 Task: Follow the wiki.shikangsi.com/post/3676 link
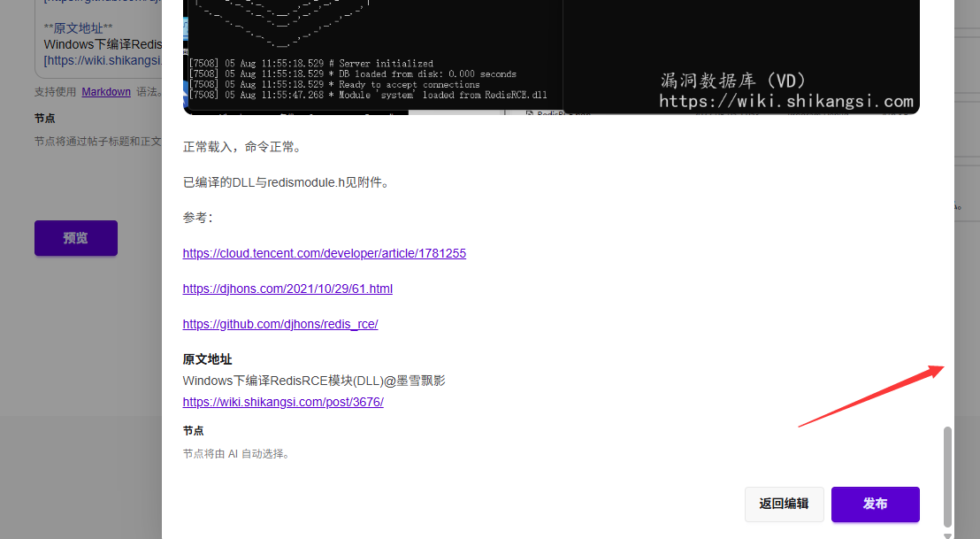[x=283, y=402]
